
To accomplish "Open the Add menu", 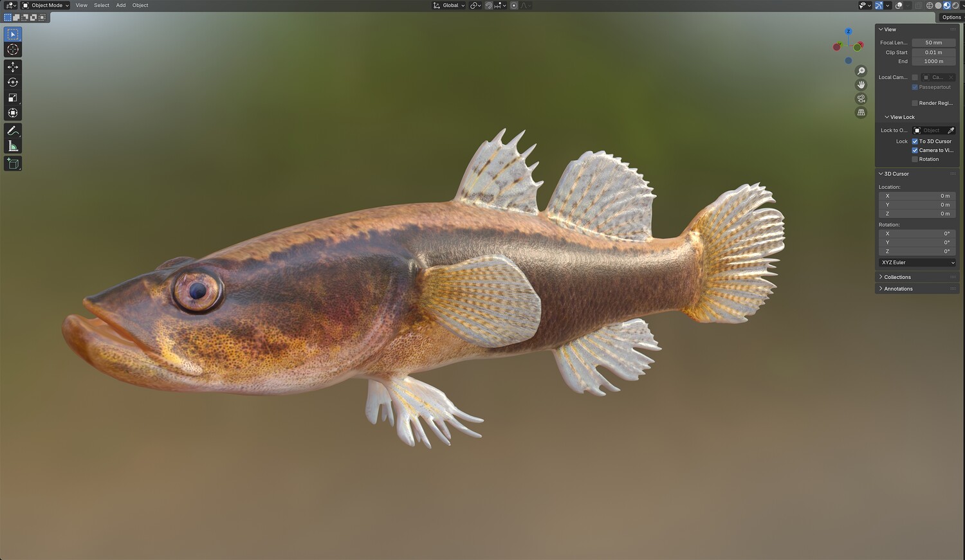I will tap(121, 5).
